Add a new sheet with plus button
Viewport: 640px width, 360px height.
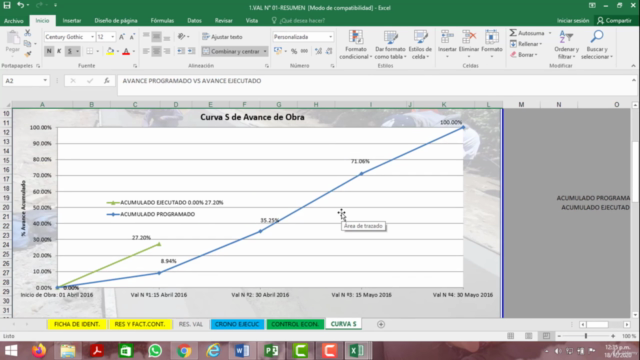tap(381, 324)
